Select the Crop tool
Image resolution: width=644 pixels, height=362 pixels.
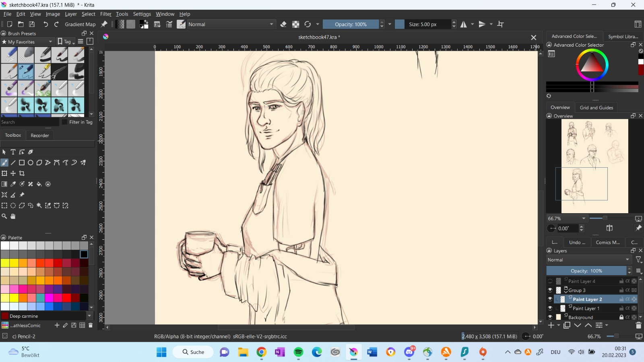[x=22, y=173]
